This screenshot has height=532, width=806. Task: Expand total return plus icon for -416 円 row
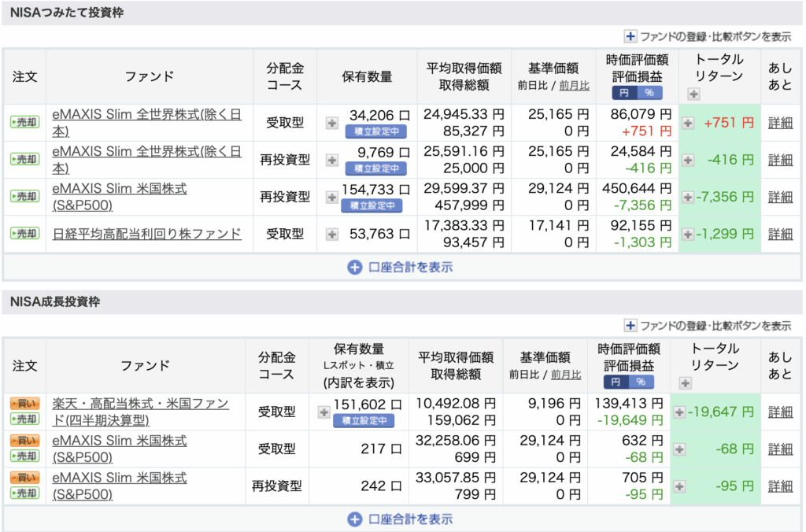pos(688,160)
